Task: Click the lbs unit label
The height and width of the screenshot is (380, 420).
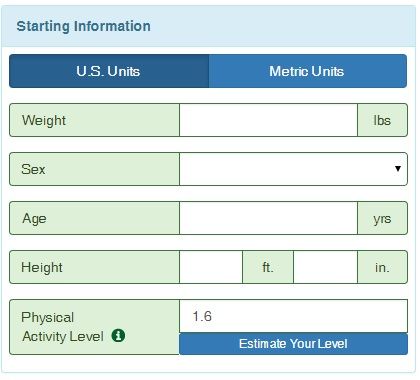Action: (382, 120)
